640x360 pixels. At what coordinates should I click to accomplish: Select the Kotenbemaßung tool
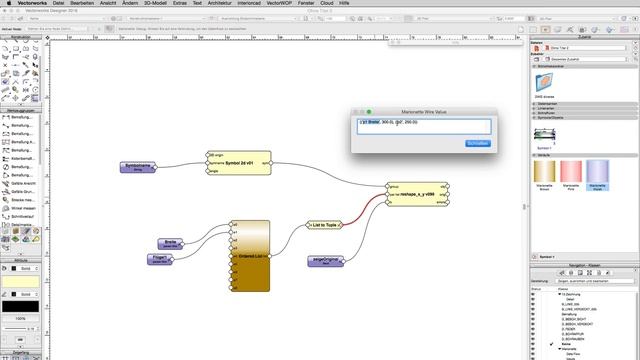[20, 158]
